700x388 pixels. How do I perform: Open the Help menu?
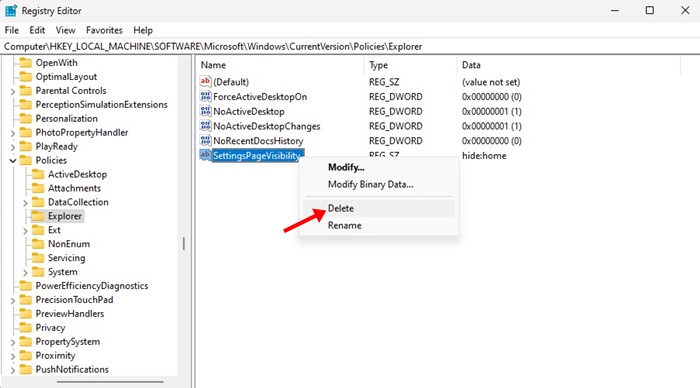coord(143,30)
